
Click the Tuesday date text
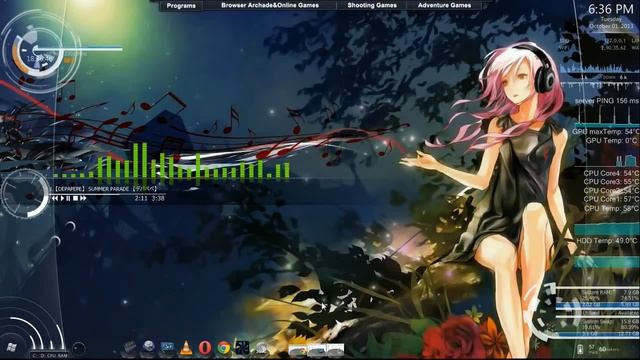[x=611, y=19]
